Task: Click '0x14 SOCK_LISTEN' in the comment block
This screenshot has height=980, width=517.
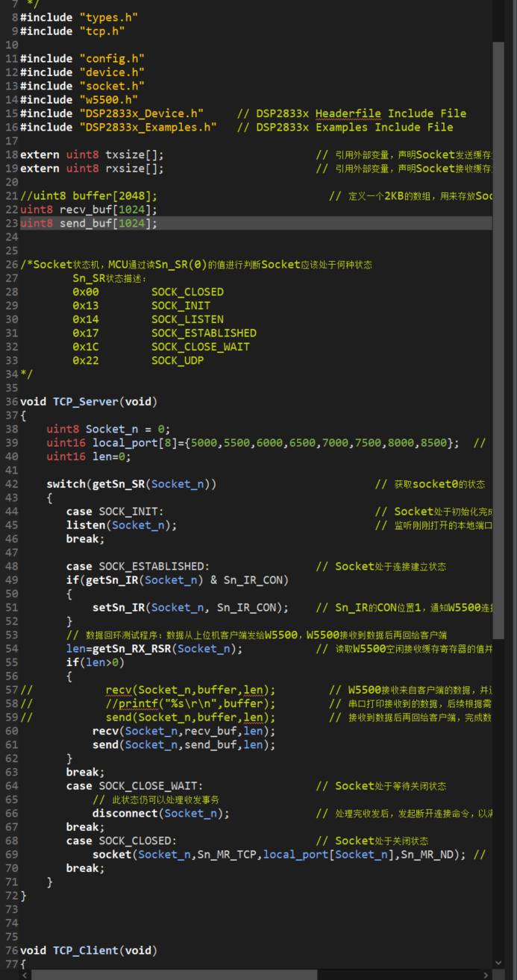Action: [x=148, y=319]
